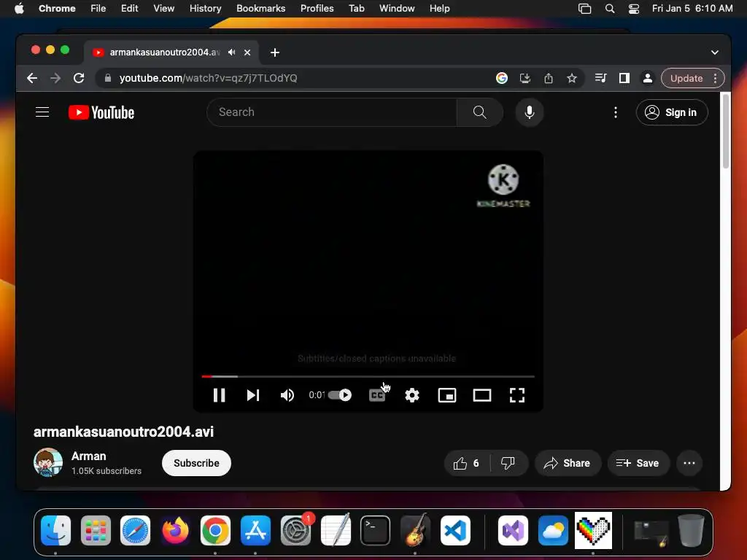
Task: Open YouTube settings three-dot menu
Action: point(616,112)
